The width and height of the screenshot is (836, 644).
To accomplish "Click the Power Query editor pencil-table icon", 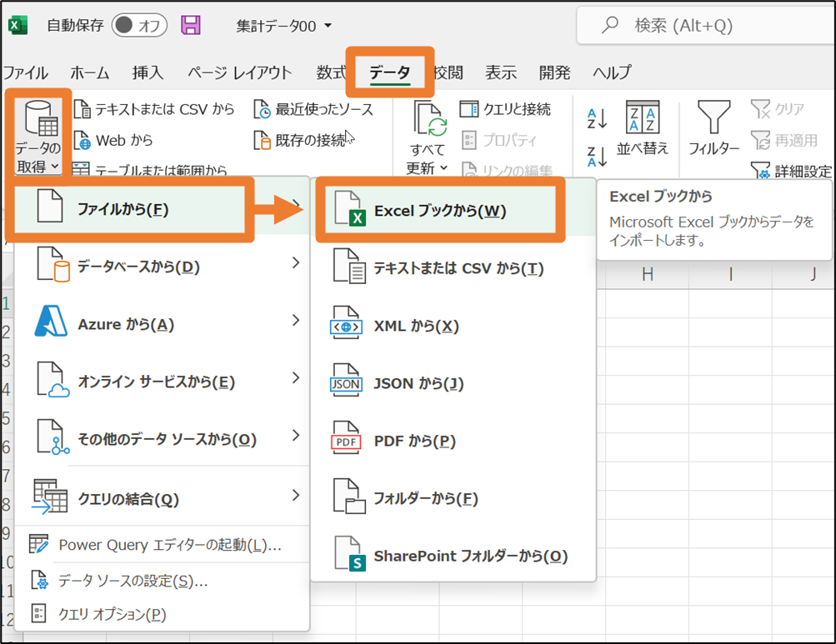I will point(38,544).
